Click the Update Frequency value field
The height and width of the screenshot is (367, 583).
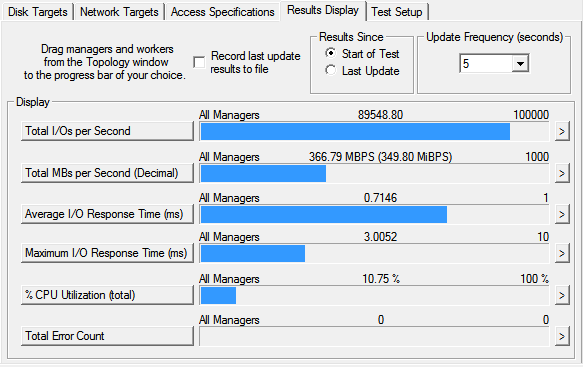pos(486,64)
